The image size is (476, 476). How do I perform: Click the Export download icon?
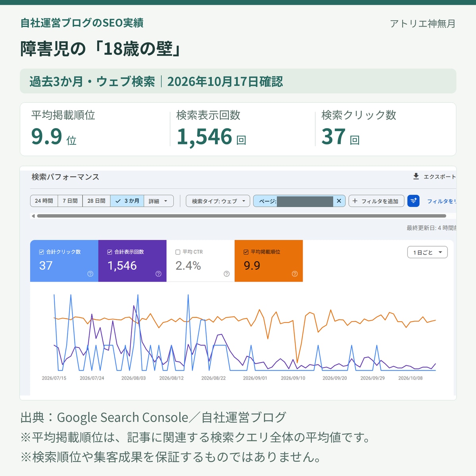click(416, 176)
